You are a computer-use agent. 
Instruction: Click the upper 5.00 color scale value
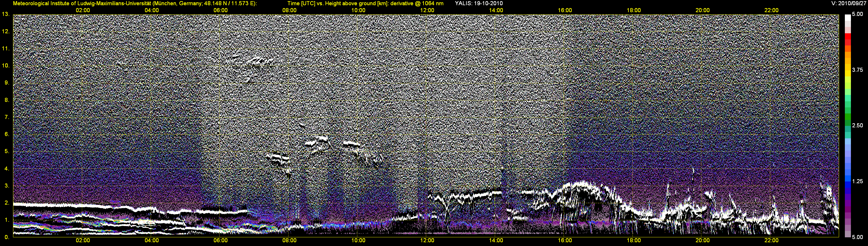(x=858, y=14)
